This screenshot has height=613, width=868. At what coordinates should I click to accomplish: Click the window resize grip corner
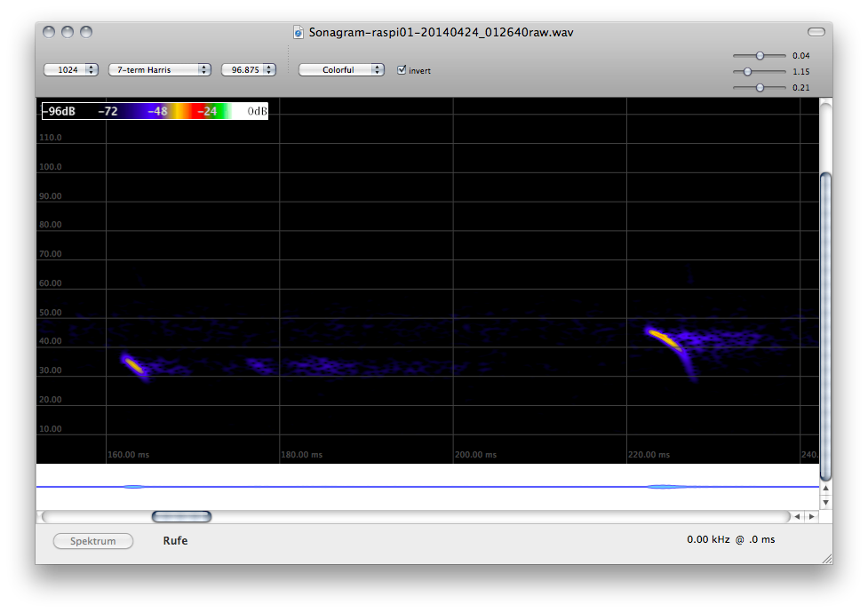tap(826, 559)
